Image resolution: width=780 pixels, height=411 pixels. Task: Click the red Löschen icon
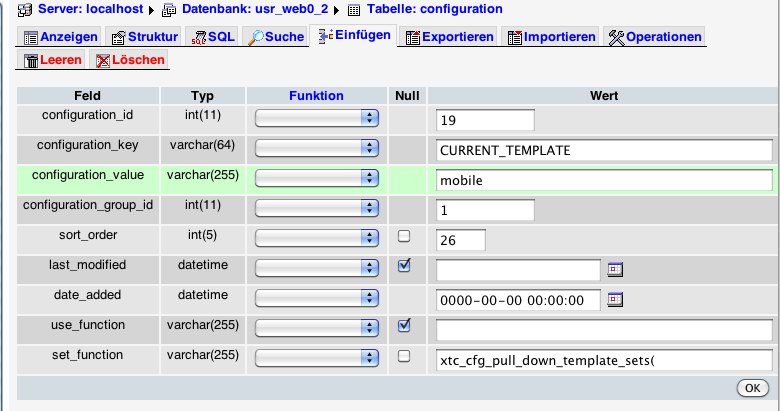pos(102,61)
